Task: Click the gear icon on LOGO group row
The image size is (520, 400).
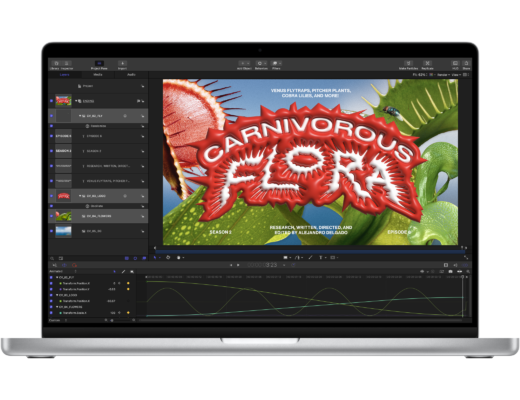Action: click(125, 196)
